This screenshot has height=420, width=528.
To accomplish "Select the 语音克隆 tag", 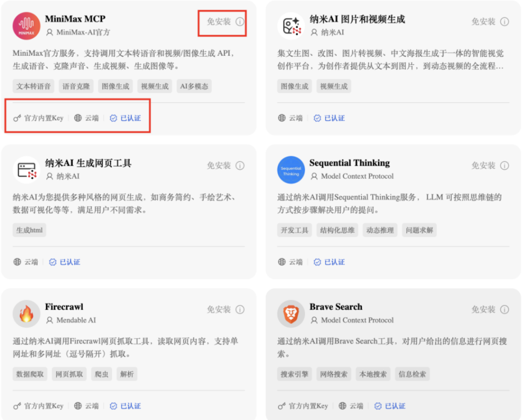I will coord(76,86).
